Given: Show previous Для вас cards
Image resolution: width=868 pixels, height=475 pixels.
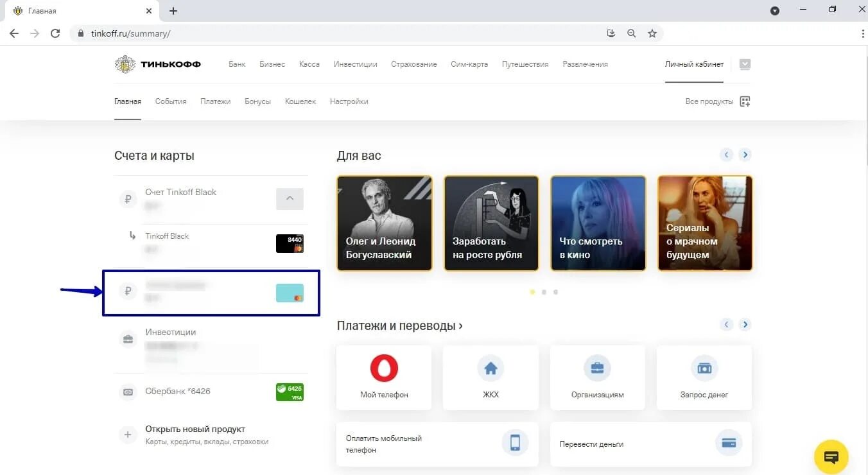Looking at the screenshot, I should 727,155.
